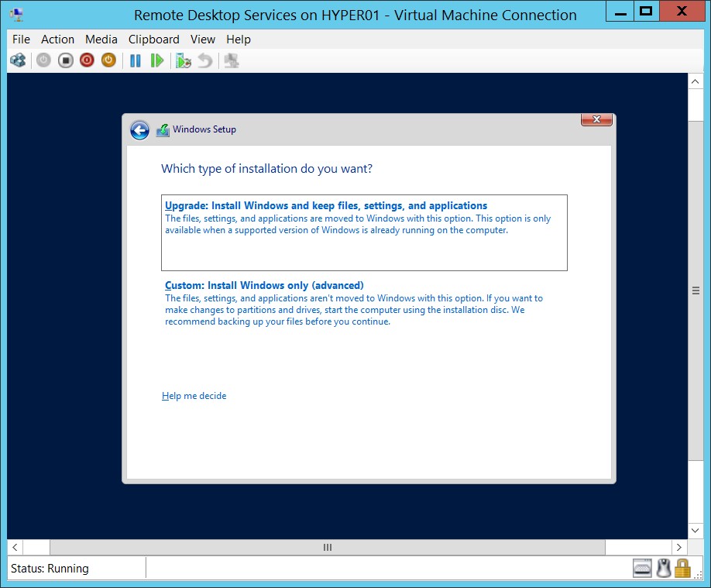Screen dimensions: 711x588
Task: Click the vertical scrollbar thumb
Action: tap(695, 291)
